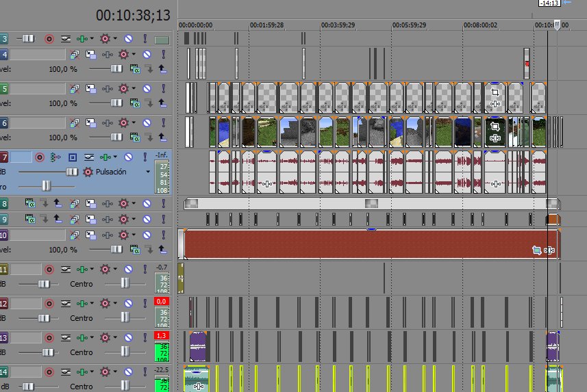Invert phase on audio track 3
The image size is (587, 392).
click(x=66, y=39)
